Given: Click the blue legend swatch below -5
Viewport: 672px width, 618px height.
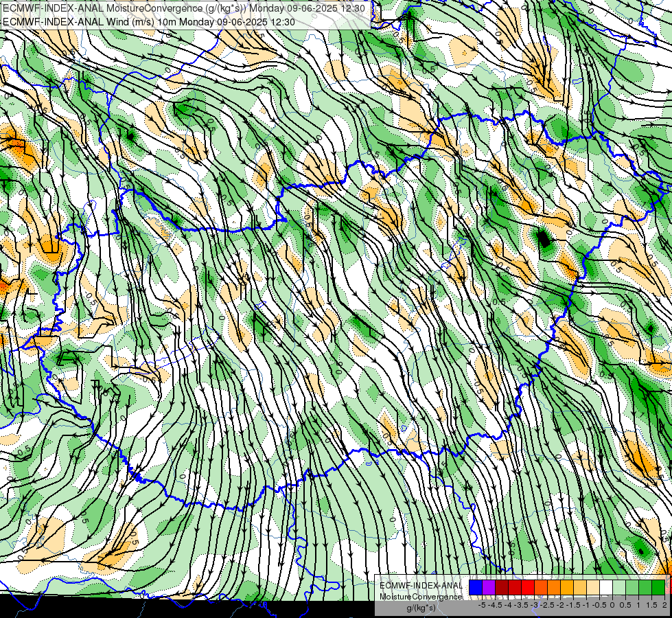Looking at the screenshot, I should tap(476, 587).
